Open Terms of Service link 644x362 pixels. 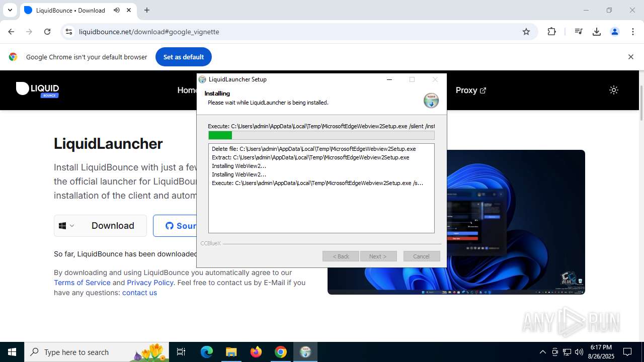point(82,283)
